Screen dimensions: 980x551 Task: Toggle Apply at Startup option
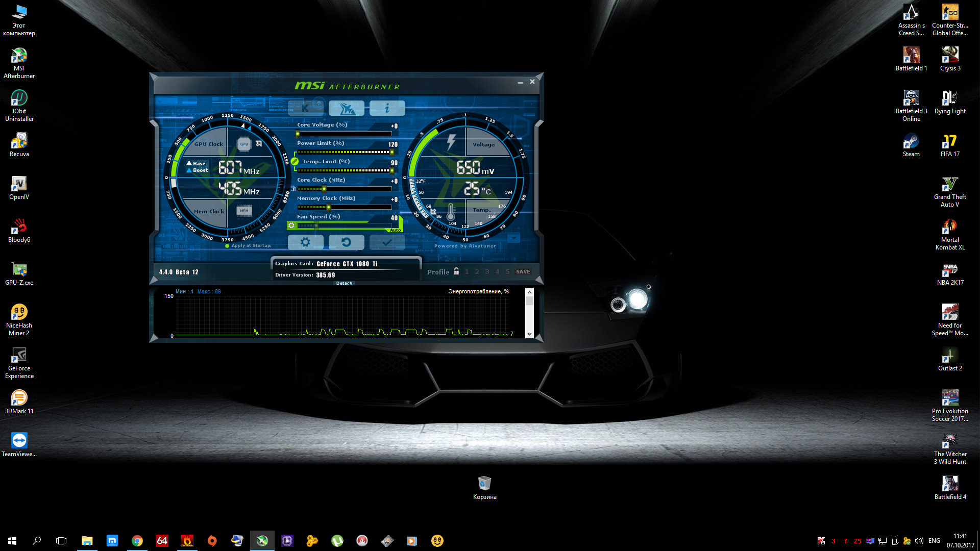(x=227, y=246)
